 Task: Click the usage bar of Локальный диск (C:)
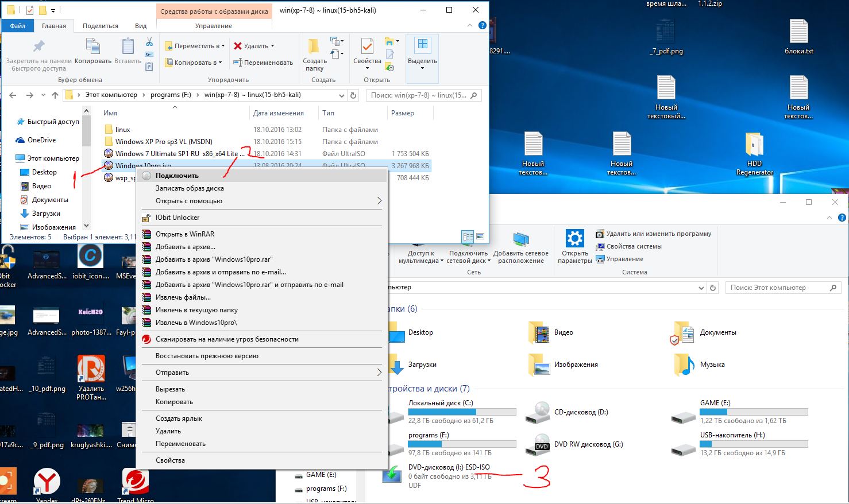pos(461,411)
